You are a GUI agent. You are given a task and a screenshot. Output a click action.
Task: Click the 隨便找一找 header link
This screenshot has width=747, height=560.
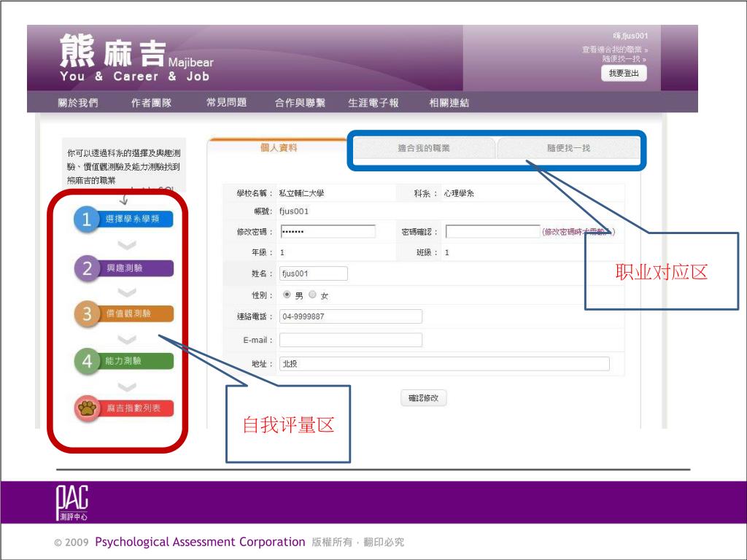point(624,59)
